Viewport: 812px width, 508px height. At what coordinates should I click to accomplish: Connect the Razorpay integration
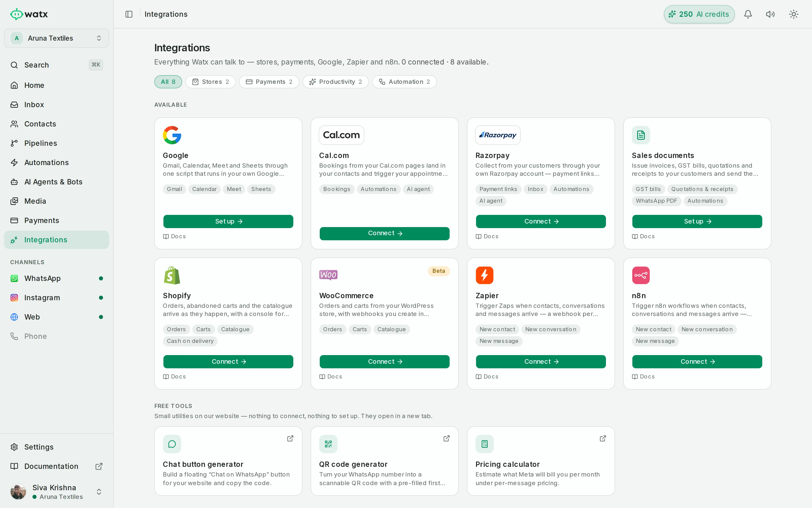(541, 221)
